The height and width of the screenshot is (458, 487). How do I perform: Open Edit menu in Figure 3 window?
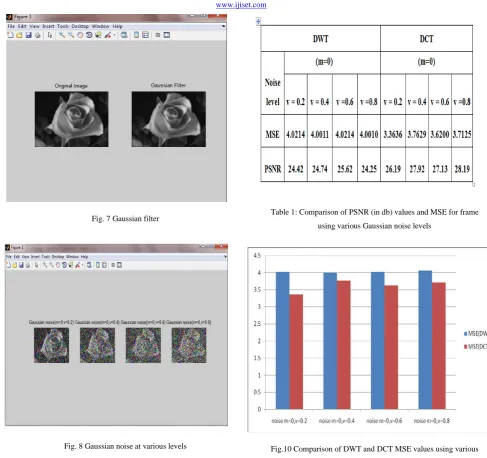pos(22,26)
